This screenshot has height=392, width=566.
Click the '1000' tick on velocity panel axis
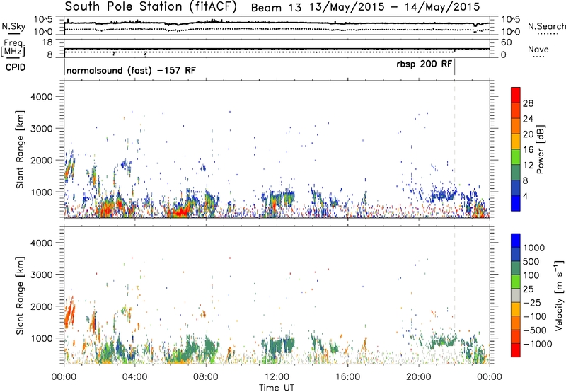(x=42, y=338)
